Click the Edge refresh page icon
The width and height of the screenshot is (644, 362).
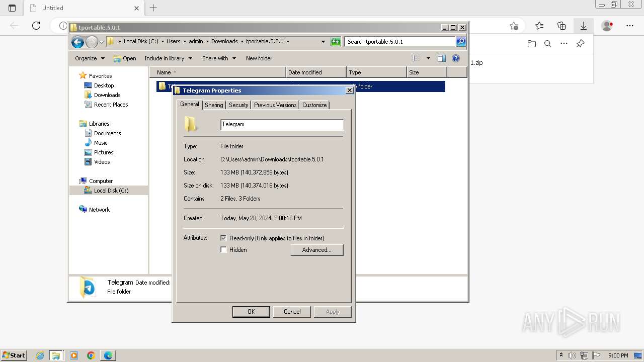[36, 26]
